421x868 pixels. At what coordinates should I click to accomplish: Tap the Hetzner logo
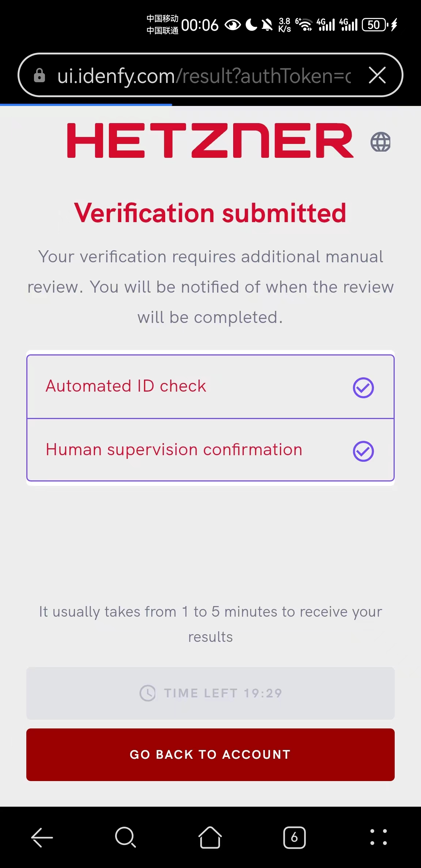click(210, 141)
